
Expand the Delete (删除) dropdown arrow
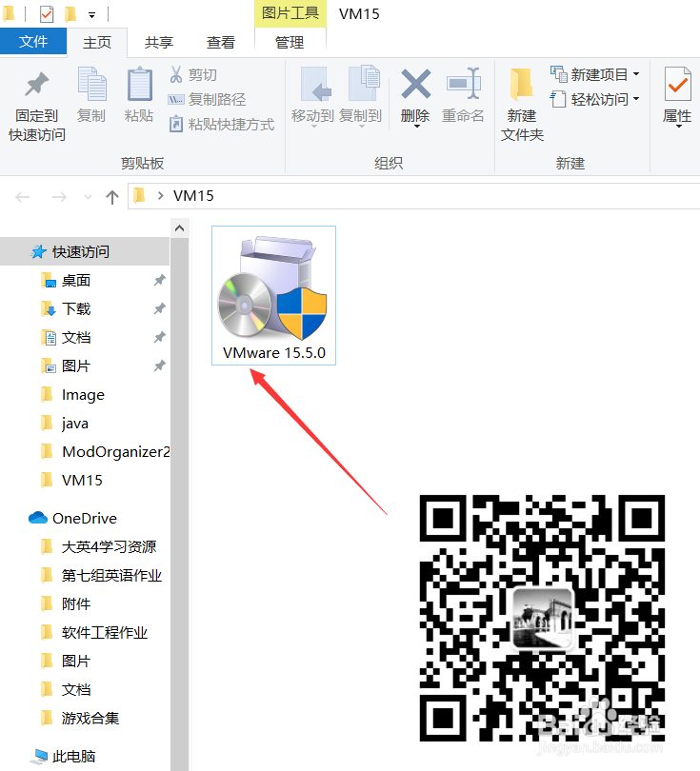(x=416, y=127)
